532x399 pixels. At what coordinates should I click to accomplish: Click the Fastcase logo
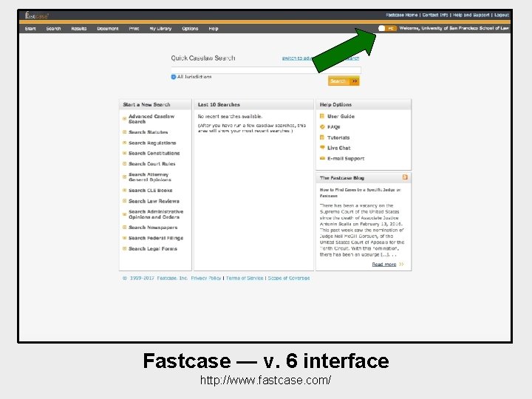pos(37,16)
